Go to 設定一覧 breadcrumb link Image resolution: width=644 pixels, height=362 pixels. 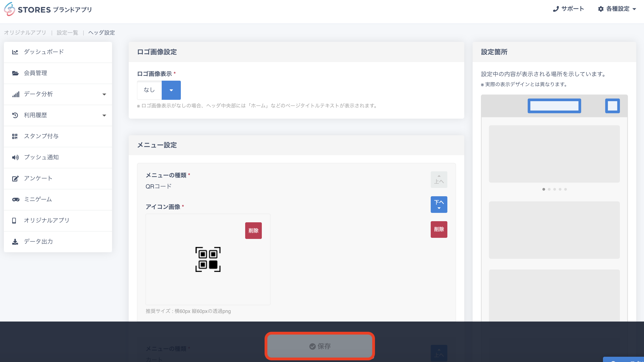pyautogui.click(x=67, y=33)
